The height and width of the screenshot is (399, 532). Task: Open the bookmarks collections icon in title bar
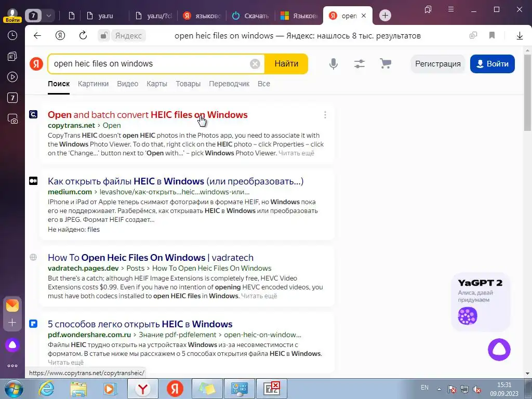428,9
